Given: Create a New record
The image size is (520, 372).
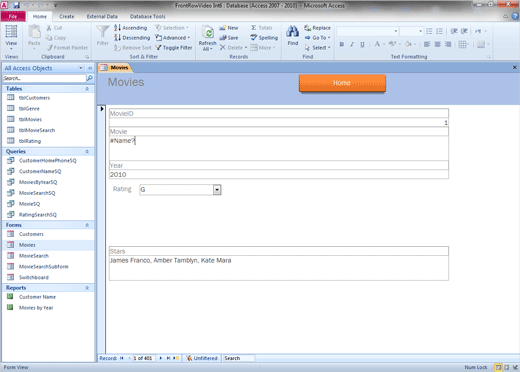Looking at the screenshot, I should coord(229,28).
